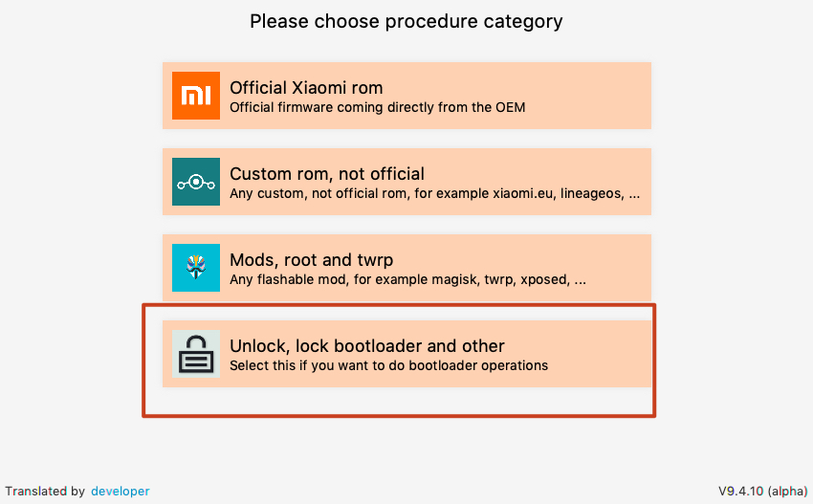Click the "Please choose procedure category" heading
Image resolution: width=813 pixels, height=504 pixels.
coord(406,21)
